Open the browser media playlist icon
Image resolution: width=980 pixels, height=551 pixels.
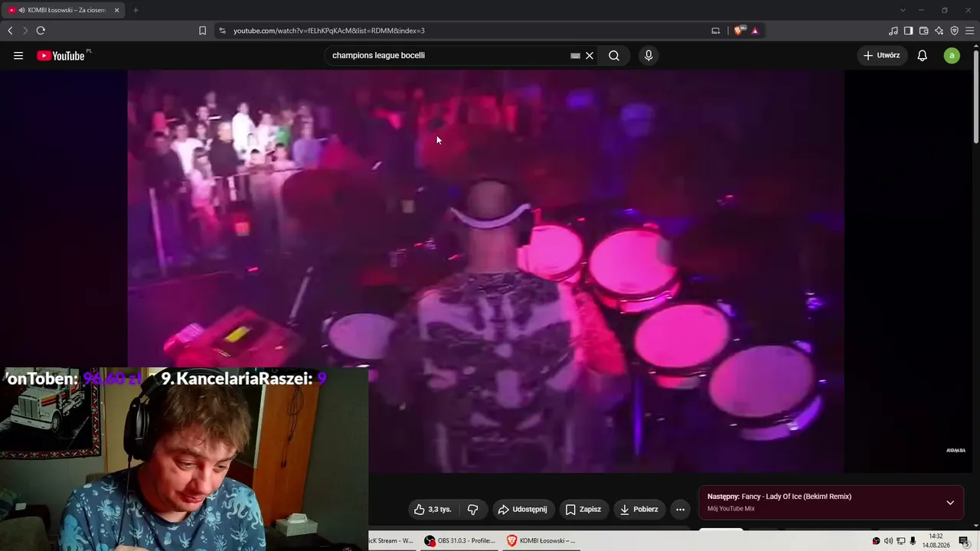893,31
